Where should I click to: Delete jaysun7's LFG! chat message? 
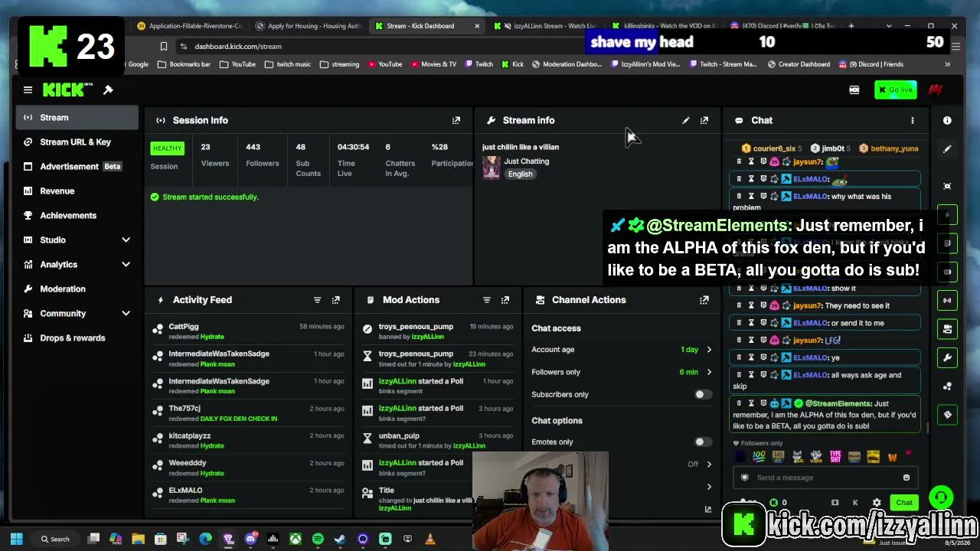click(x=739, y=341)
